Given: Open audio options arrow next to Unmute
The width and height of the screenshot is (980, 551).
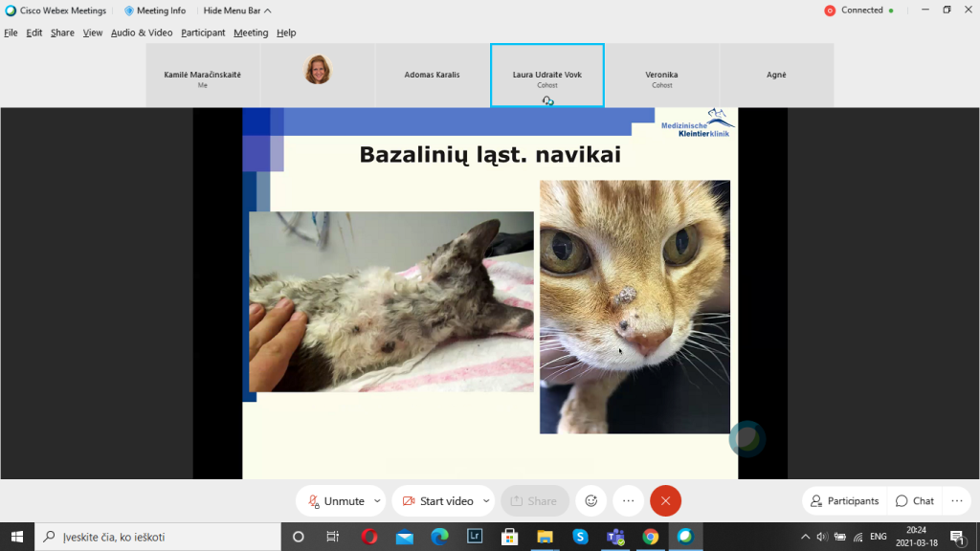Looking at the screenshot, I should click(377, 501).
